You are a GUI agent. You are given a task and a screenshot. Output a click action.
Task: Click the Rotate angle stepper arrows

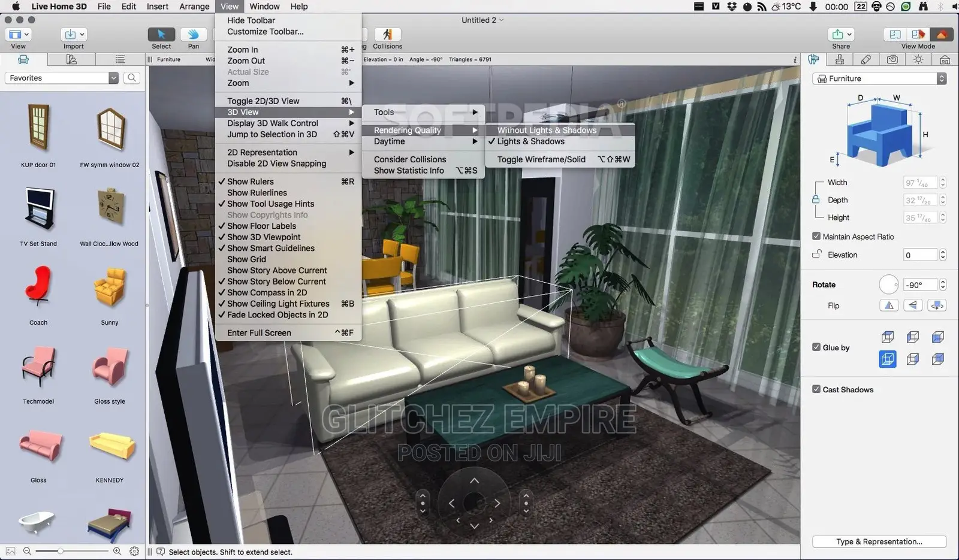coord(943,284)
